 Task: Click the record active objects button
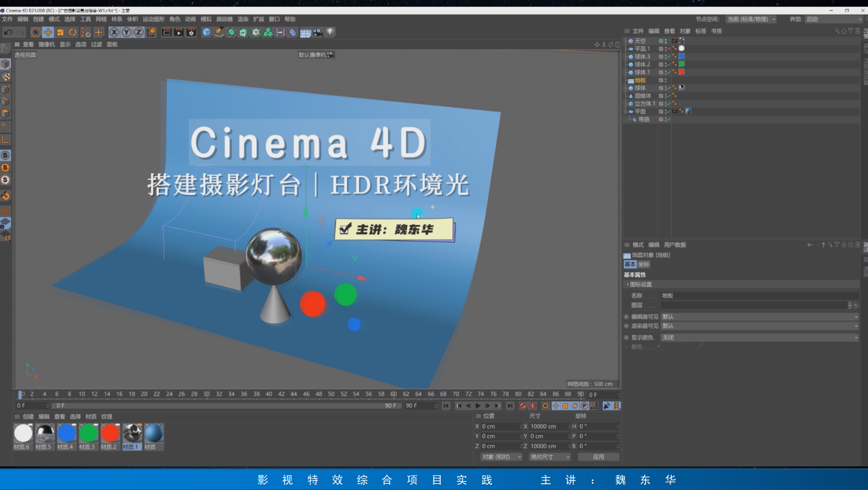point(523,406)
